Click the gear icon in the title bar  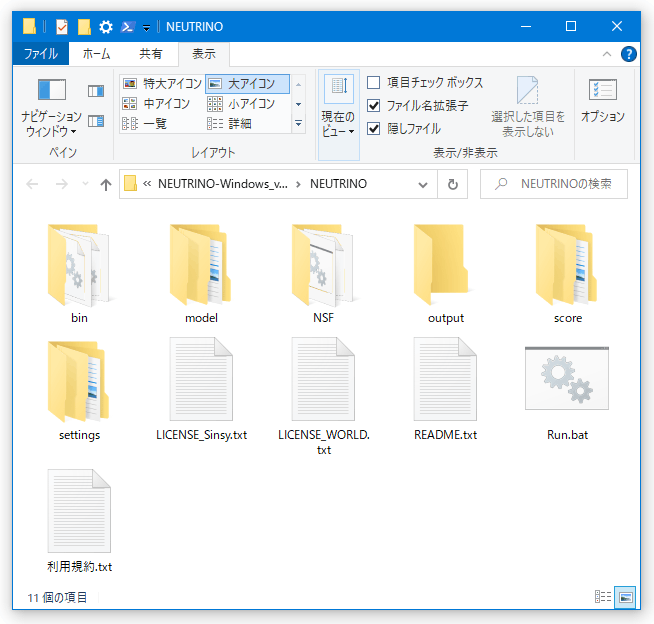[106, 27]
